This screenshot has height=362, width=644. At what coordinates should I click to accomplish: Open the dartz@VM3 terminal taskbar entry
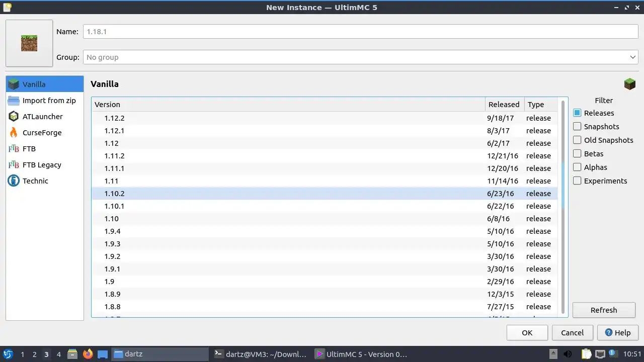click(x=260, y=354)
